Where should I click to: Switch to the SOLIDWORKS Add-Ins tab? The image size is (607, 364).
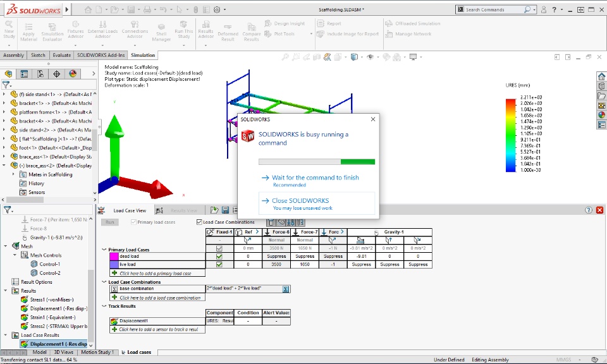coord(101,56)
